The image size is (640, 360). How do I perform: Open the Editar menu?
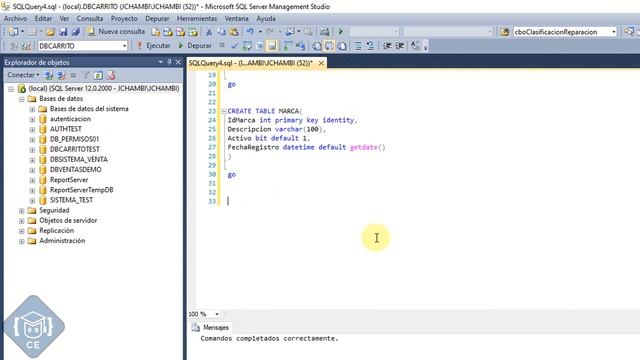tap(43, 19)
